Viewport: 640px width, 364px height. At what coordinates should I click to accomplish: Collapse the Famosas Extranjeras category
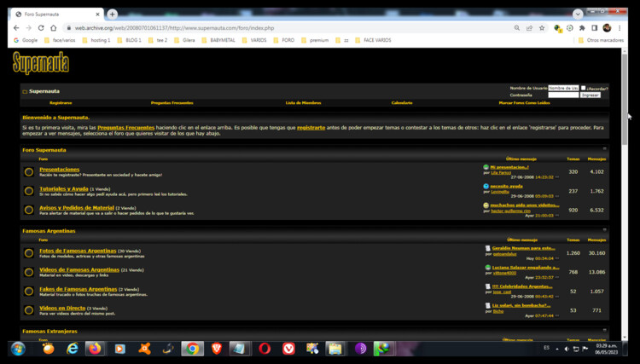point(604,330)
